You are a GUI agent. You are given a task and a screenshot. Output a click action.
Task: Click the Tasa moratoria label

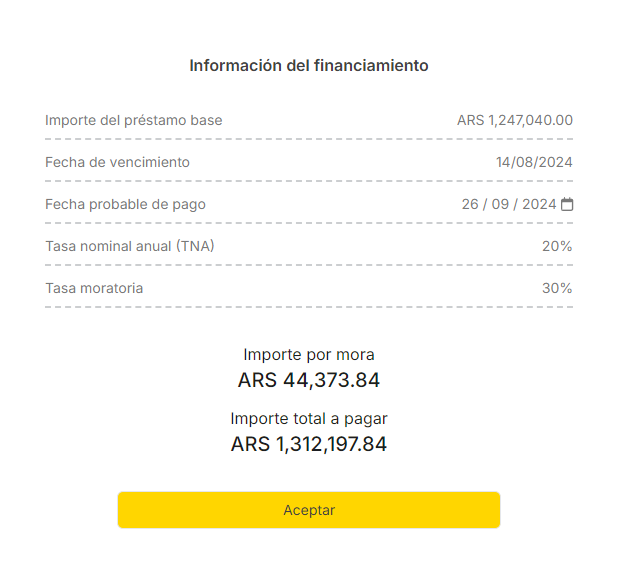pyautogui.click(x=94, y=288)
